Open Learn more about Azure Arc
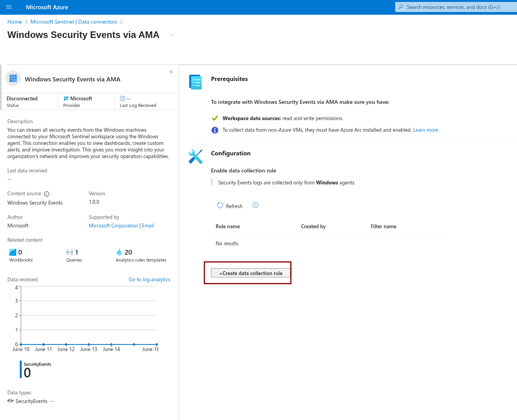 [425, 130]
